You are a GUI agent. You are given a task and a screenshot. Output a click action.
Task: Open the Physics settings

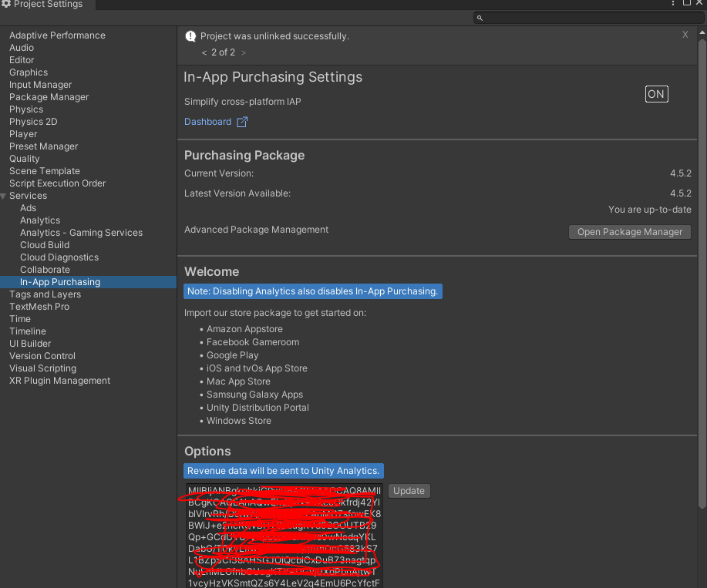click(x=26, y=109)
